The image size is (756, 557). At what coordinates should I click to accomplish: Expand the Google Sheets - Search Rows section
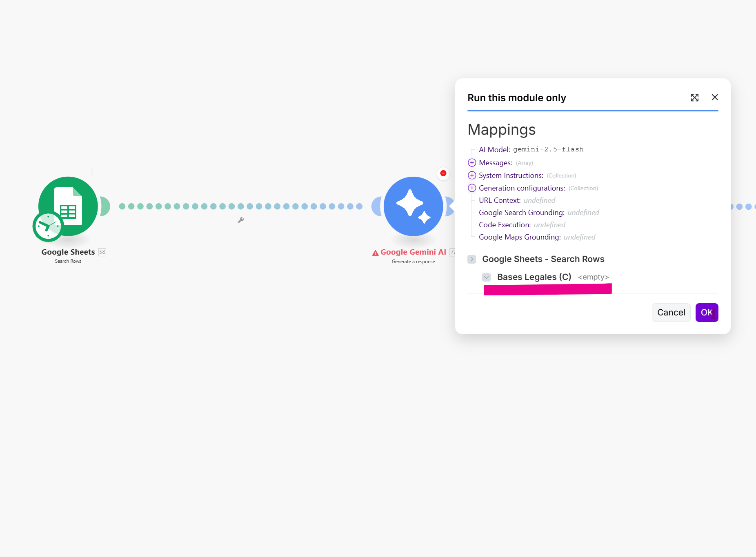pos(472,259)
